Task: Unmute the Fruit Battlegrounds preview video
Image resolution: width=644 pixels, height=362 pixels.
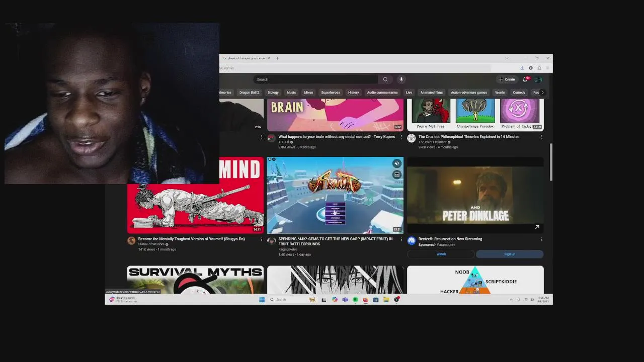Action: click(x=397, y=163)
